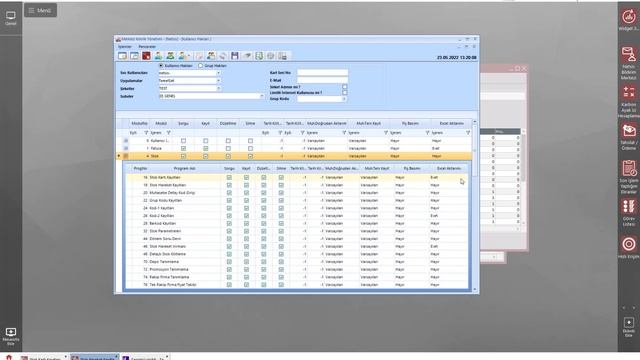This screenshot has height=360, width=640.
Task: Open the Uygulamalar dropdown
Action: tap(218, 81)
